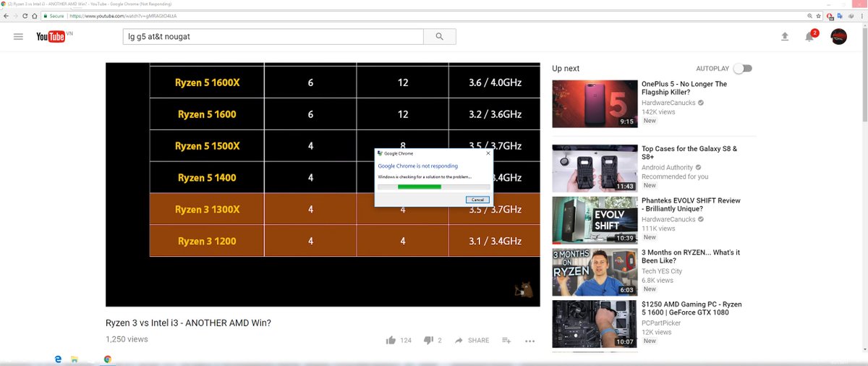Open $1250 AMD Gaming PC thumbnail
This screenshot has width=868, height=366.
(595, 324)
